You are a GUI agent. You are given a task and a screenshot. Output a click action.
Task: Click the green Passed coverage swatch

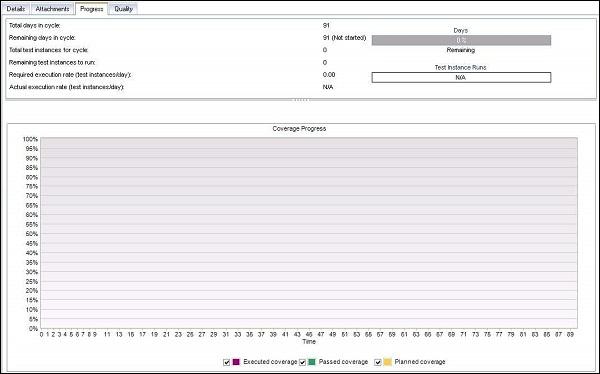tap(312, 362)
